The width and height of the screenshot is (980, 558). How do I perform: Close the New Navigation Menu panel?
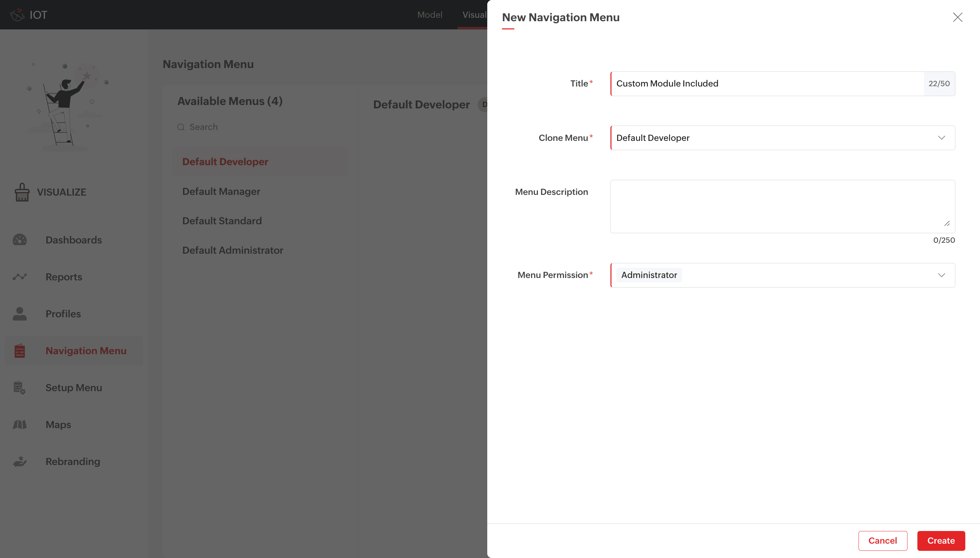pyautogui.click(x=957, y=17)
